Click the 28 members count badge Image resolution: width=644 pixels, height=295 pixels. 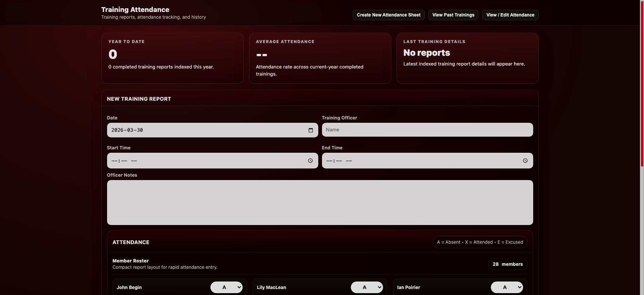507,264
